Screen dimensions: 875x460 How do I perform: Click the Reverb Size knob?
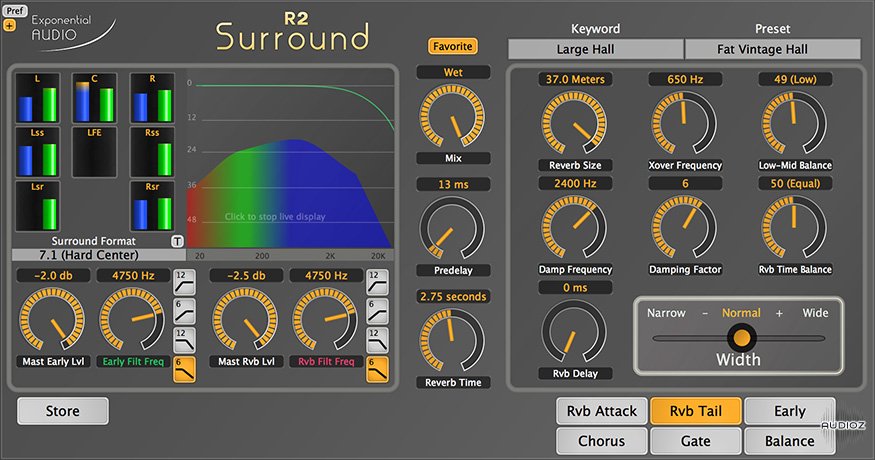click(x=575, y=123)
